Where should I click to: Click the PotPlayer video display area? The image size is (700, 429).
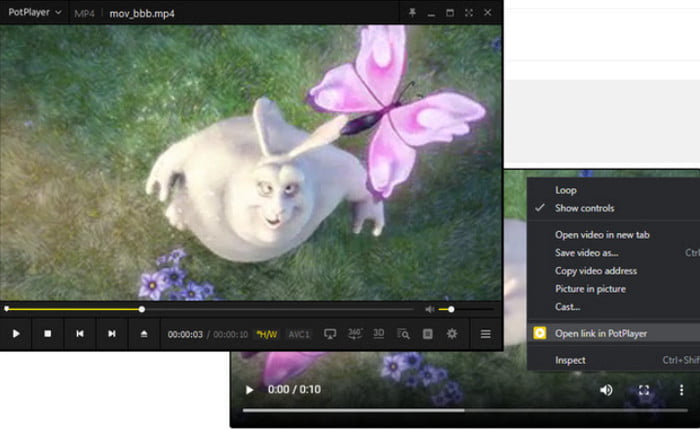pyautogui.click(x=251, y=162)
